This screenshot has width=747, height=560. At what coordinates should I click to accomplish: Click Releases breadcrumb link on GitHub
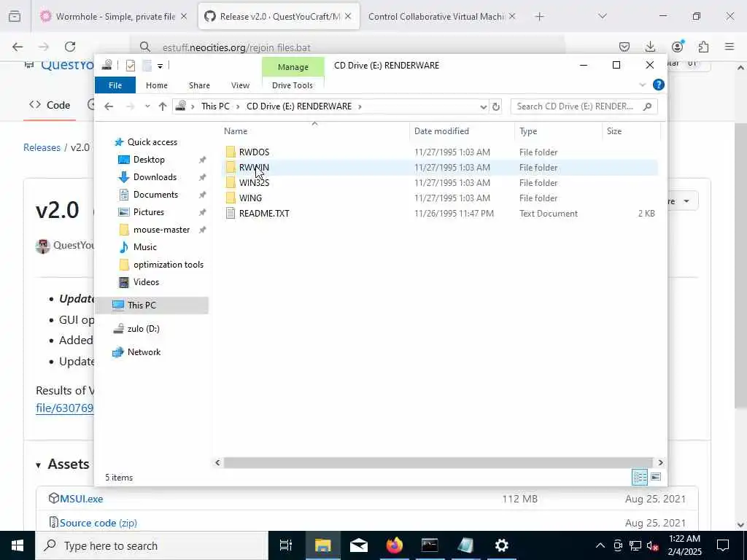click(x=42, y=147)
